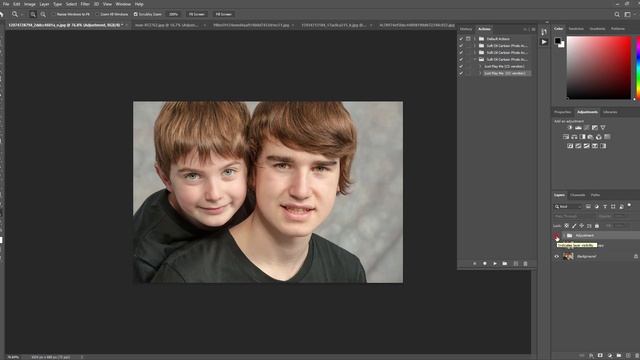Open the Filter menu
The image size is (640, 360).
click(85, 4)
